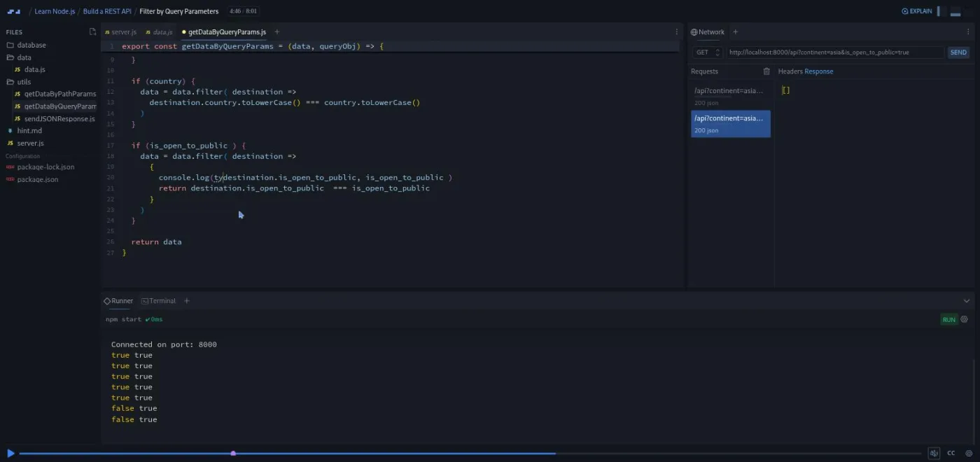Select the Network panel tab
980x462 pixels.
(708, 32)
